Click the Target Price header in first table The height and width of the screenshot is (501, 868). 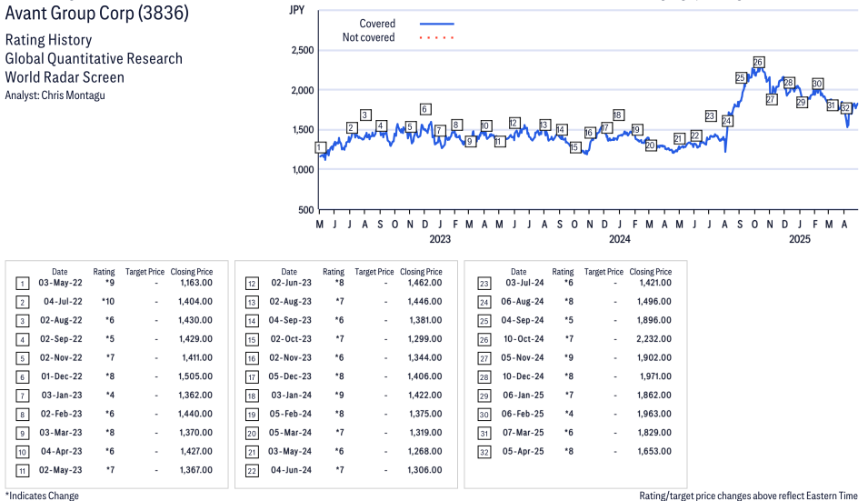[x=145, y=272]
